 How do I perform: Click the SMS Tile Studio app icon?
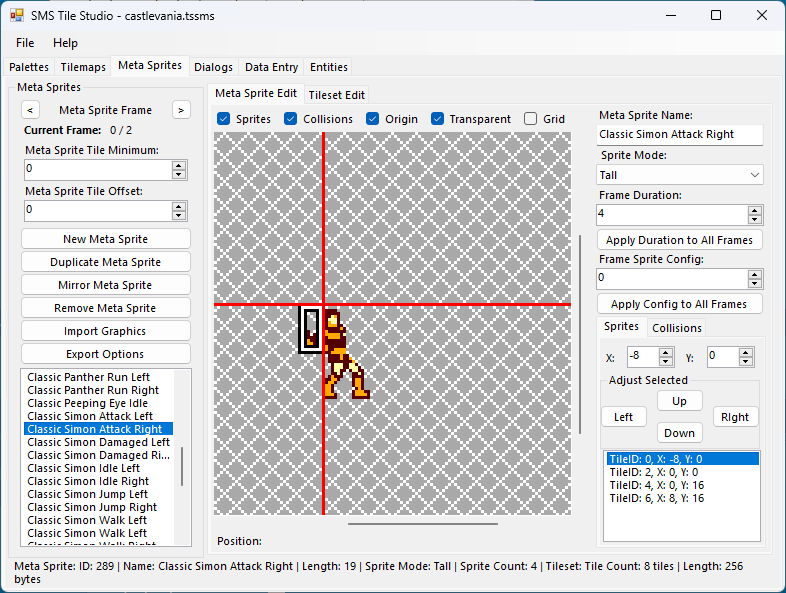(x=17, y=16)
